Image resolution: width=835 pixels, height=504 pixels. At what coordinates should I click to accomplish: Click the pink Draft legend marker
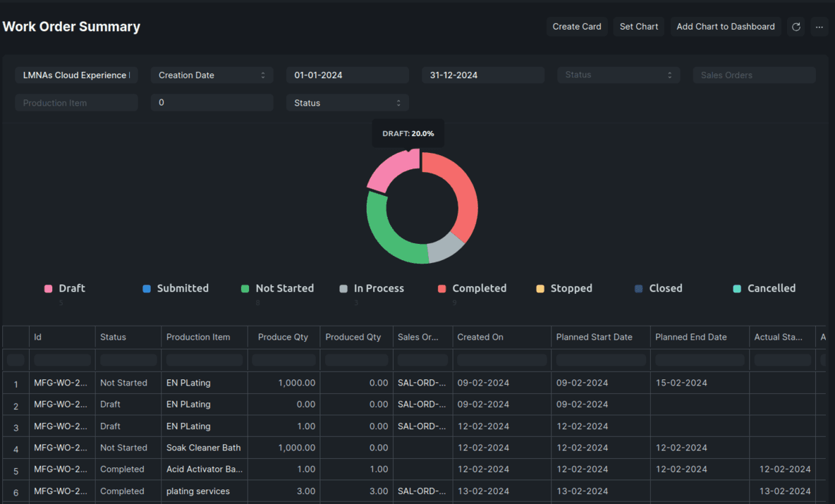pos(48,288)
